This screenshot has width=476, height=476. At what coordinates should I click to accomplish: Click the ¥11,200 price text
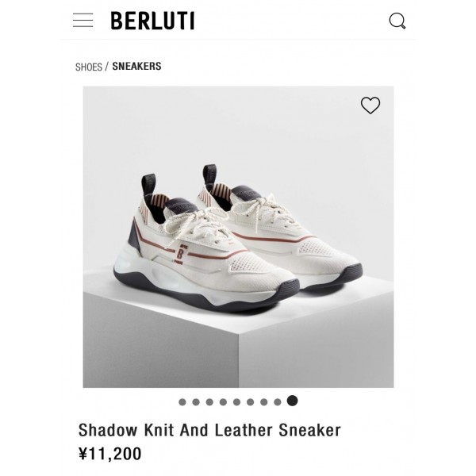(x=110, y=454)
